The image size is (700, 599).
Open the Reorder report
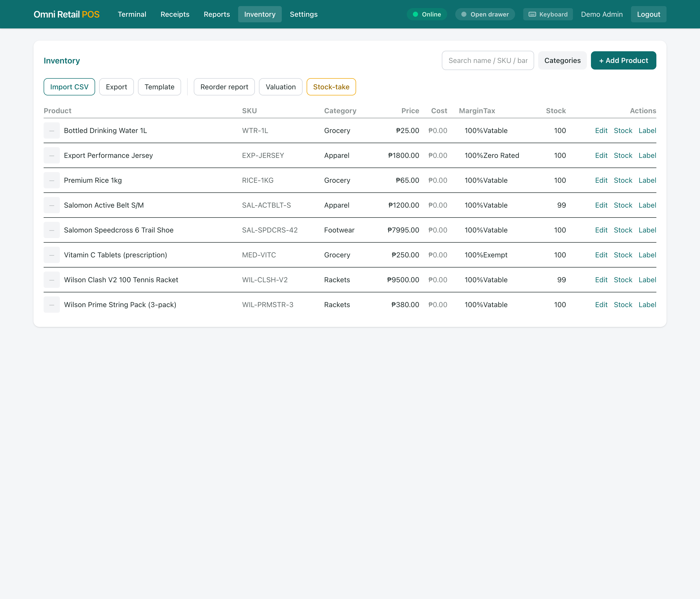[224, 87]
